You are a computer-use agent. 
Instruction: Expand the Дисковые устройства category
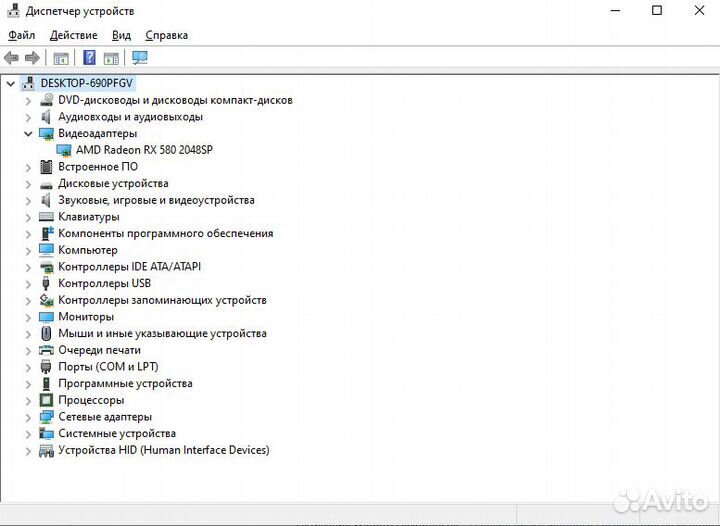click(x=28, y=184)
